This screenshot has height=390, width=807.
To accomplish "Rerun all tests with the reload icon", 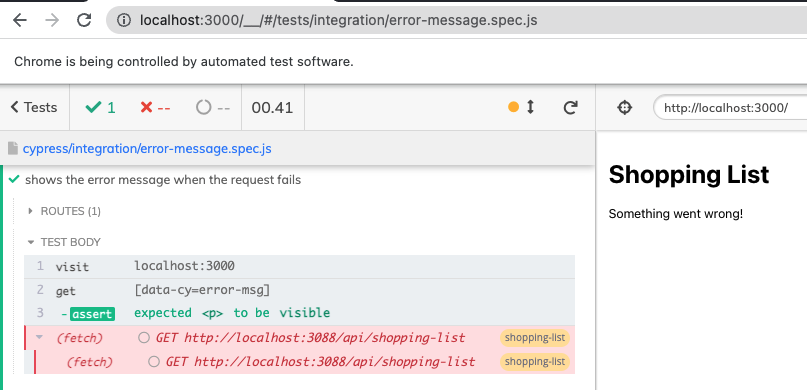I will 570,107.
